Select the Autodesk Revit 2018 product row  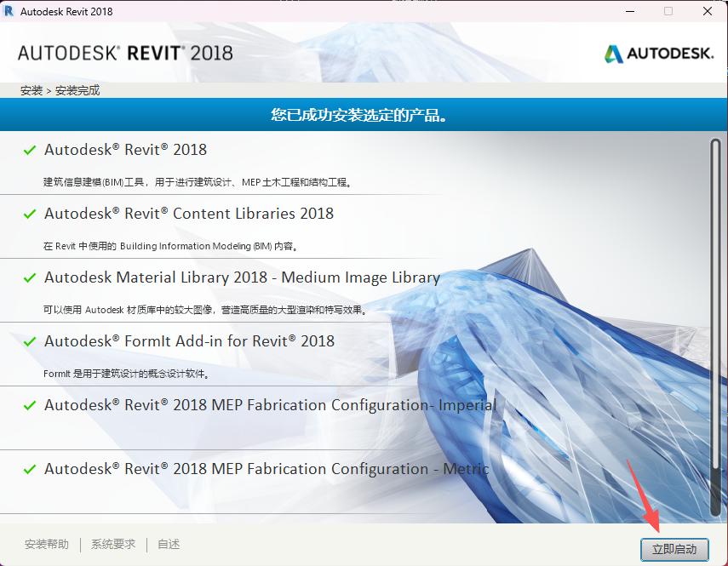(x=126, y=150)
